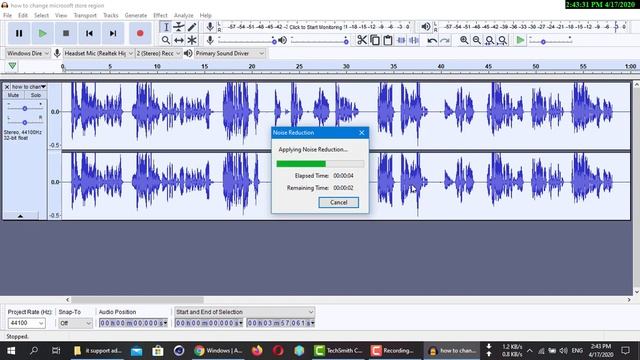The width and height of the screenshot is (640, 360).
Task: Toggle Solo on the audio track
Action: 36,95
